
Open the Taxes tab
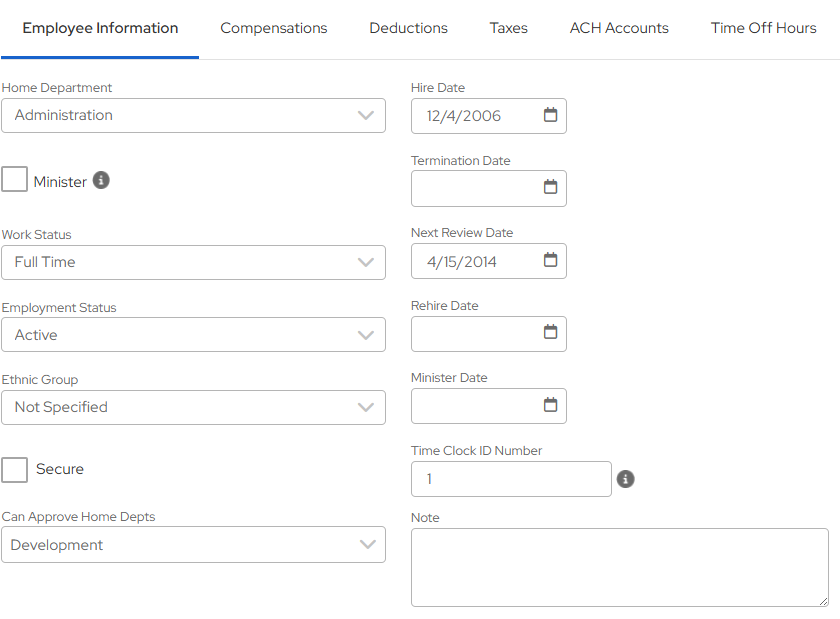coord(508,28)
